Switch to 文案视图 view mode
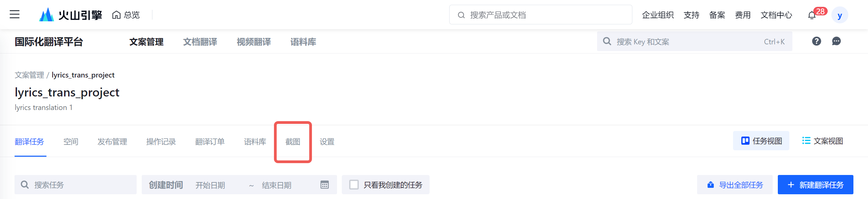 pyautogui.click(x=823, y=141)
